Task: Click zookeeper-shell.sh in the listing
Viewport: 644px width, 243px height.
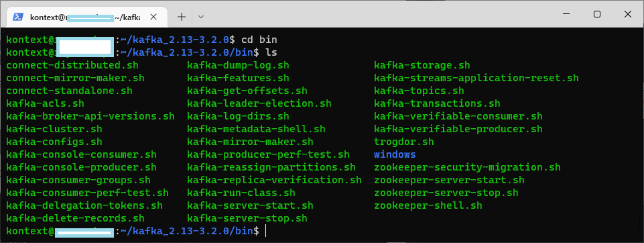Action: click(x=428, y=205)
